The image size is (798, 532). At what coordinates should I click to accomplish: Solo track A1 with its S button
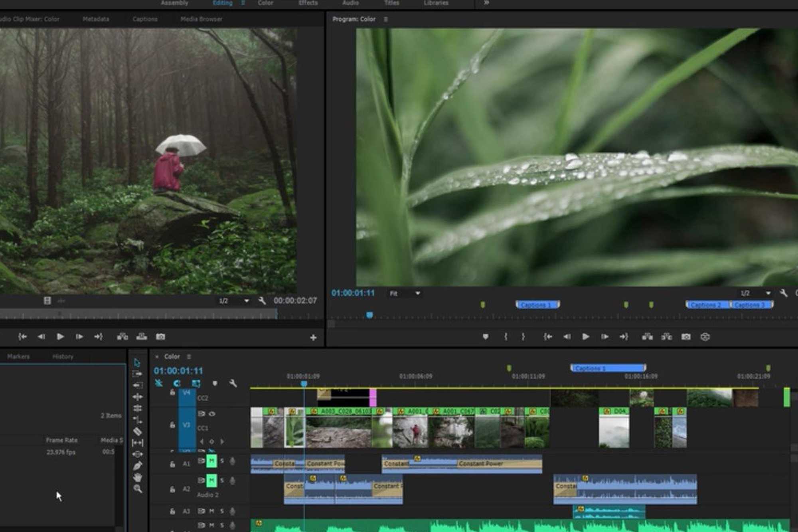222,461
